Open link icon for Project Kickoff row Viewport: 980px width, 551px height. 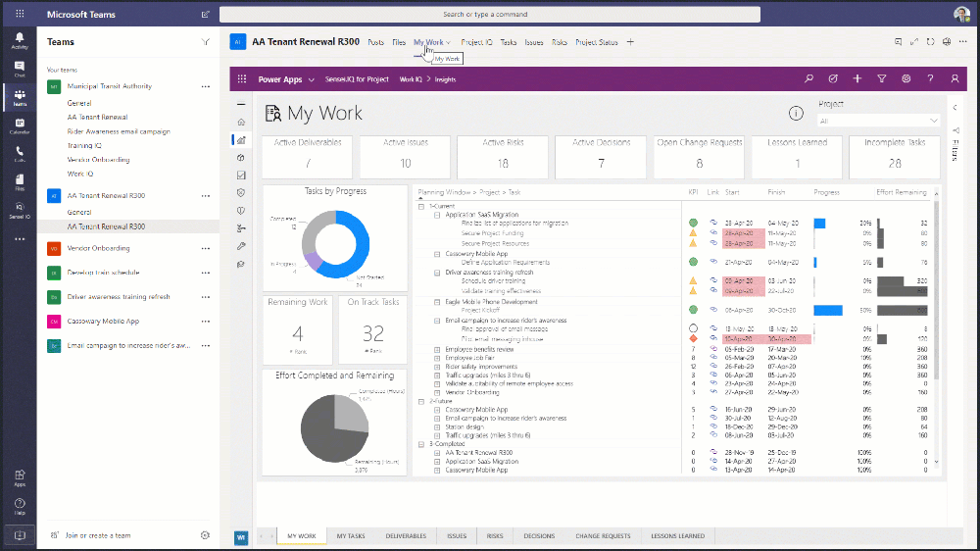coord(713,310)
